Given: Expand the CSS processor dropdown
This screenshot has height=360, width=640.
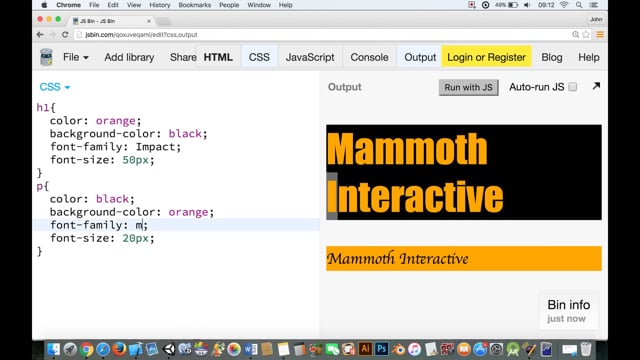Looking at the screenshot, I should [55, 87].
